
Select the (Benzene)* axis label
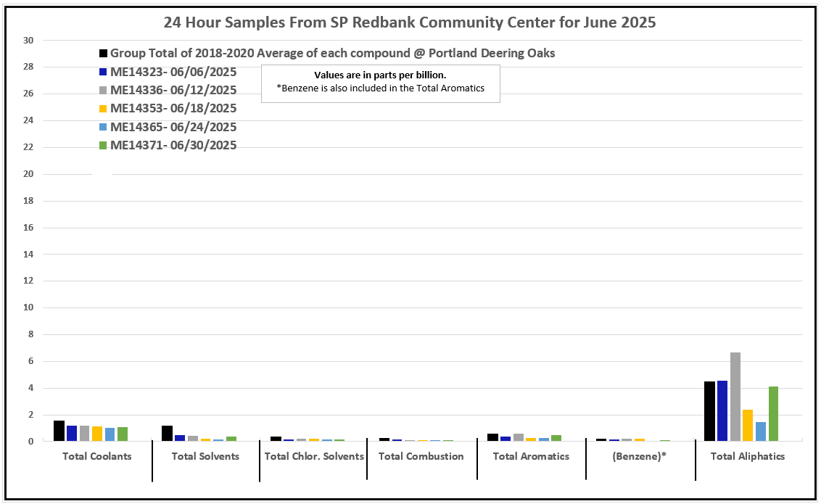(x=639, y=456)
